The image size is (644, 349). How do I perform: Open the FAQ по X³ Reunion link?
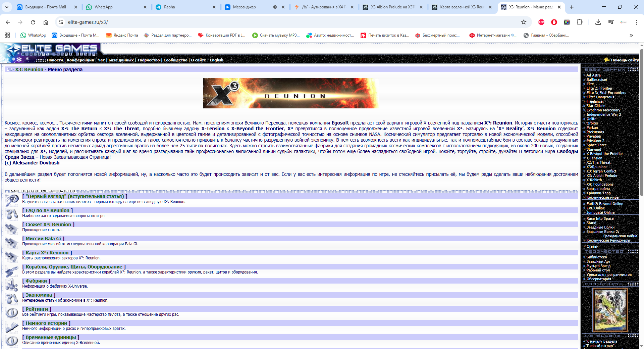click(x=48, y=210)
